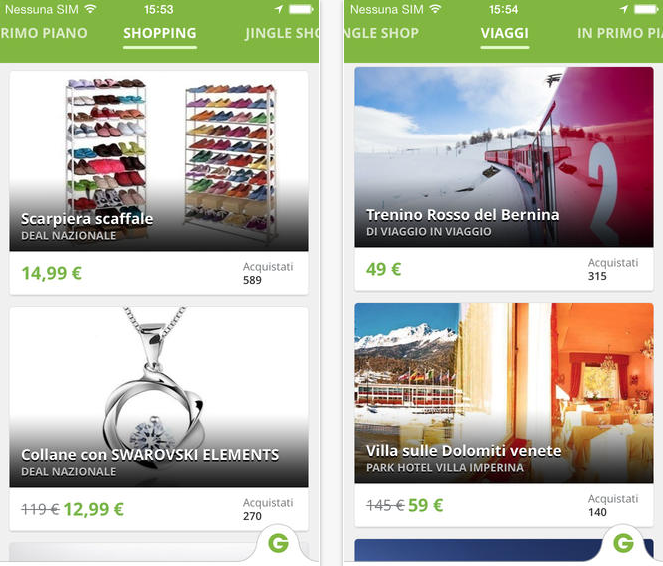663x566 pixels.
Task: Tap the 14,99 € price label
Action: tap(52, 273)
